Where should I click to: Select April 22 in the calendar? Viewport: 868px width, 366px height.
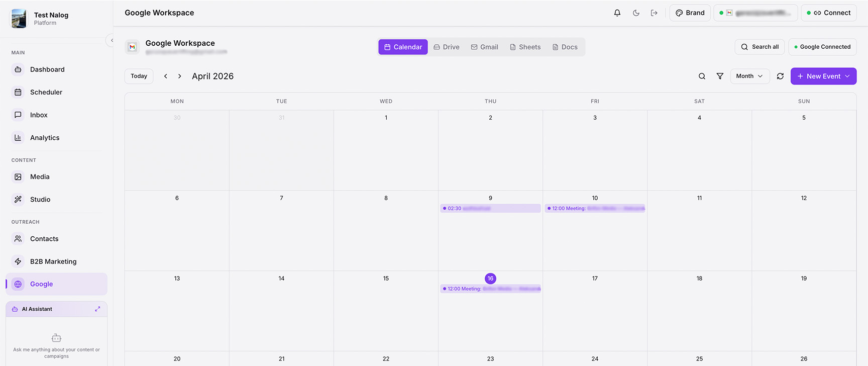tap(386, 359)
